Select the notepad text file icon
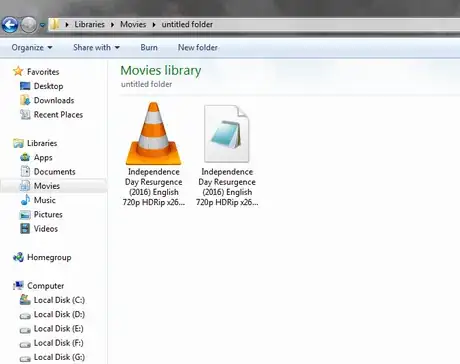This screenshot has width=460, height=364. (x=226, y=134)
